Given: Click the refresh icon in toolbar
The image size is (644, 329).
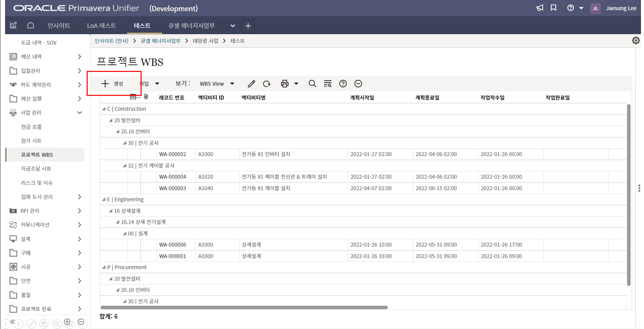Looking at the screenshot, I should pos(267,84).
